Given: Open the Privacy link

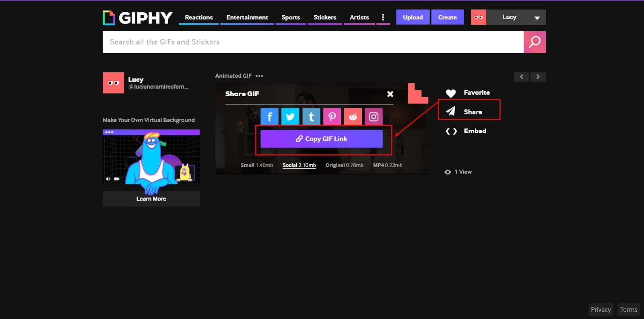Looking at the screenshot, I should [601, 310].
